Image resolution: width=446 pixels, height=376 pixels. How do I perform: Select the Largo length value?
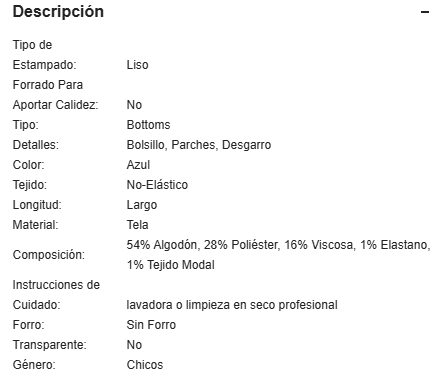tap(142, 205)
